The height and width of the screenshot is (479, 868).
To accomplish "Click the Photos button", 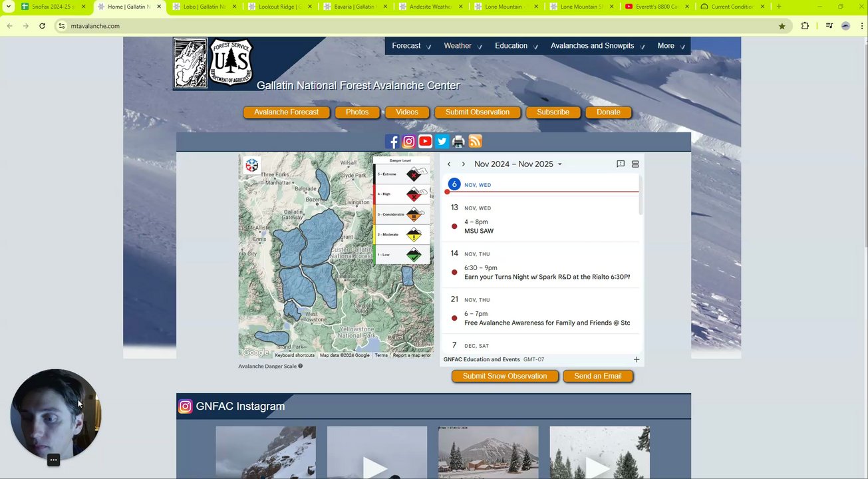I will click(357, 112).
